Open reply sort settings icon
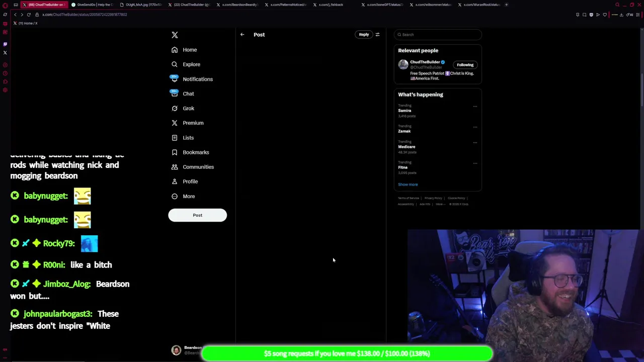644x362 pixels. [377, 35]
